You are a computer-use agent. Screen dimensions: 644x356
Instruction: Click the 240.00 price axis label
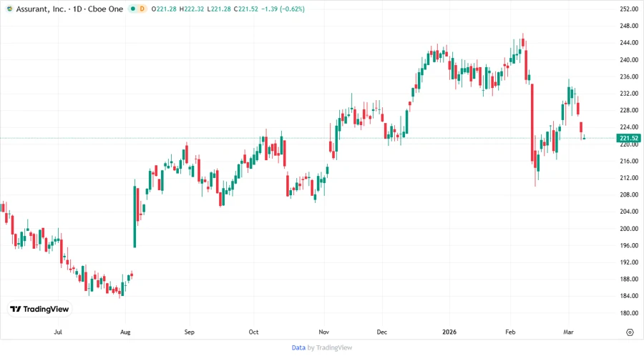point(629,60)
